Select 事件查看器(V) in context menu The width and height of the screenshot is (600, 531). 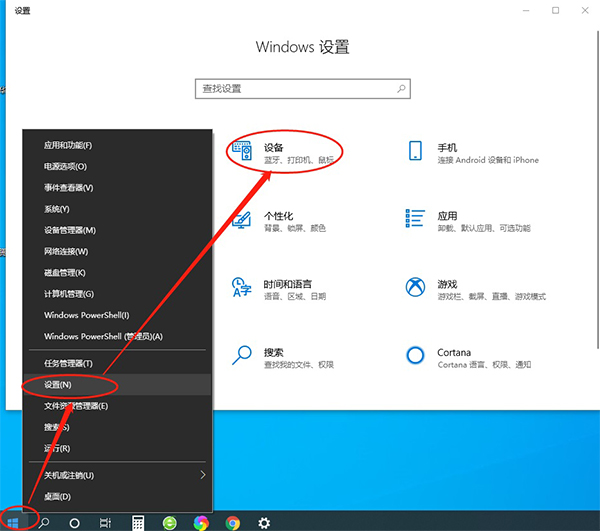pyautogui.click(x=117, y=188)
